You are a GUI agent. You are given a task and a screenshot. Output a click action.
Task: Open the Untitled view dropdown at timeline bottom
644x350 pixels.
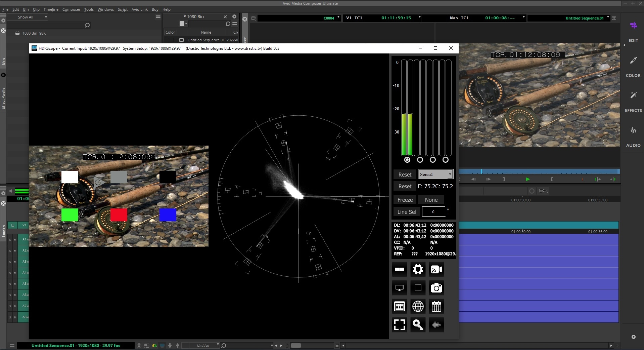[x=205, y=345]
